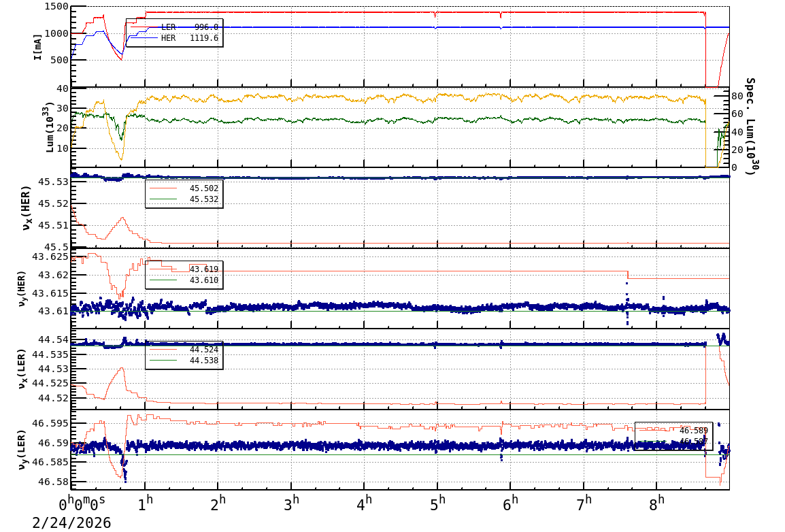
Task: Click the 5h time axis label
Action: [x=437, y=503]
